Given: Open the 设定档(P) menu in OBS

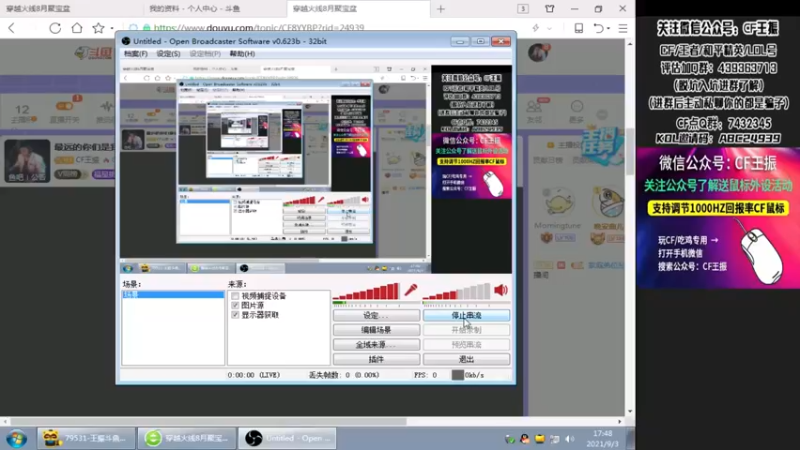Looking at the screenshot, I should (205, 54).
